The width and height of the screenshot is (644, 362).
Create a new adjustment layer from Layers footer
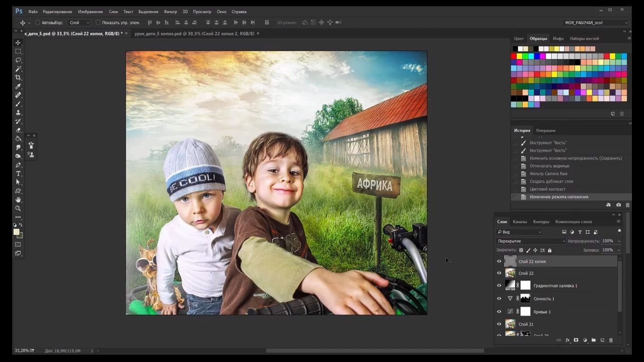point(585,340)
